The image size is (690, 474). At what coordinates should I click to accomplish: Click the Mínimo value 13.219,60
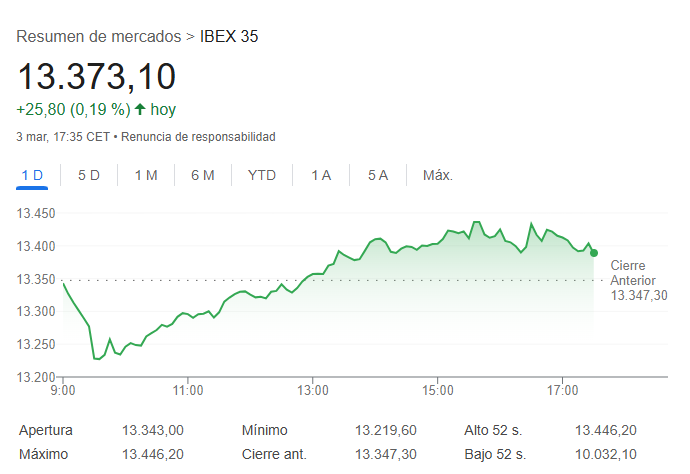[x=386, y=431]
